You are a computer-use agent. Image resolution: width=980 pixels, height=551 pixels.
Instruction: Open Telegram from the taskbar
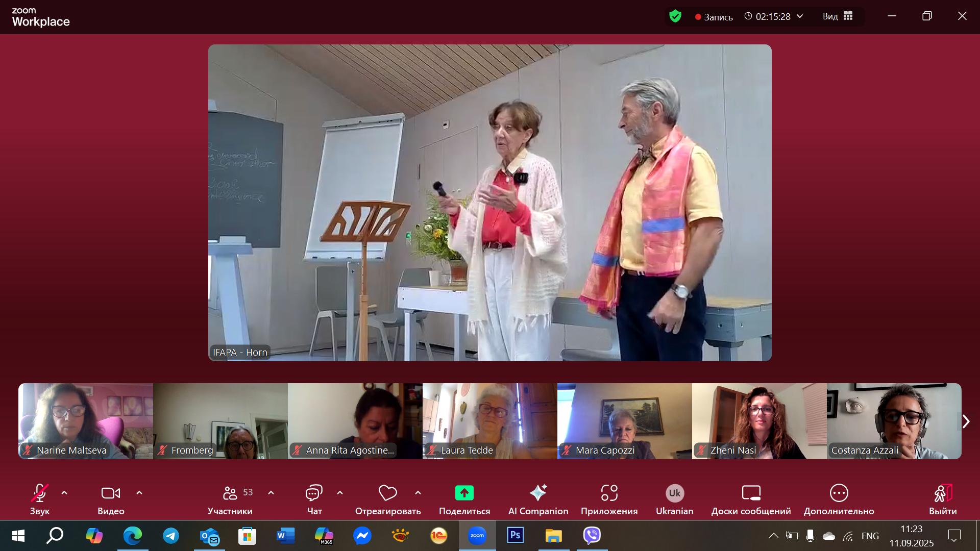point(171,536)
